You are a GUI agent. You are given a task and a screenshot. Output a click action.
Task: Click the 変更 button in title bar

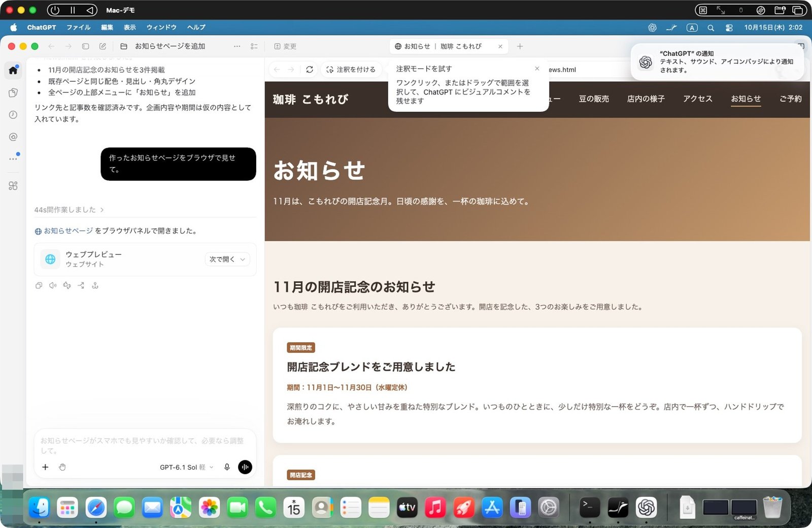point(285,46)
